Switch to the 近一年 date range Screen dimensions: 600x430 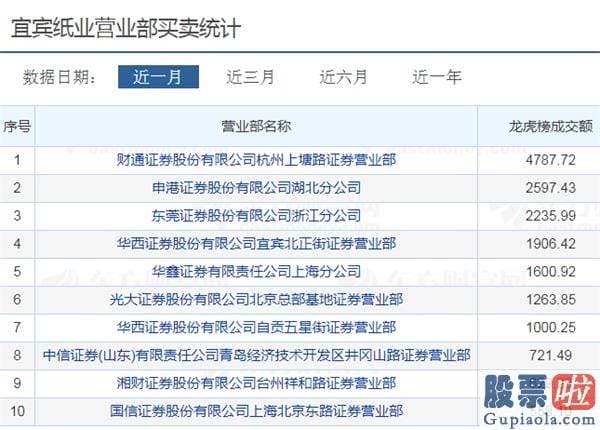[x=437, y=77]
